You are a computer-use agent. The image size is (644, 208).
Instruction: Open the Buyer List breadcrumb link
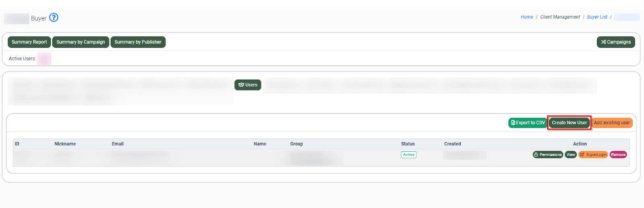[x=597, y=17]
